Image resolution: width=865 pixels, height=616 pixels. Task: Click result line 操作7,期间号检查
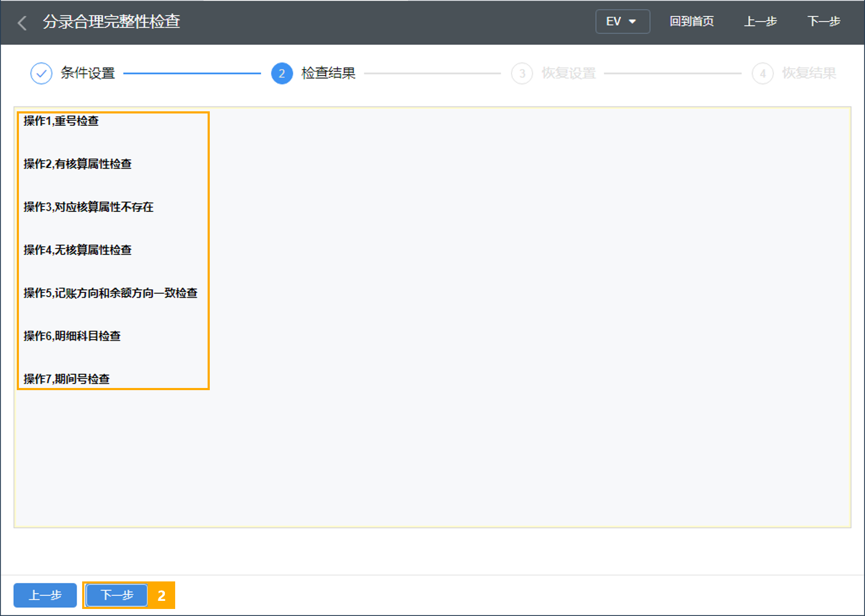pyautogui.click(x=66, y=379)
